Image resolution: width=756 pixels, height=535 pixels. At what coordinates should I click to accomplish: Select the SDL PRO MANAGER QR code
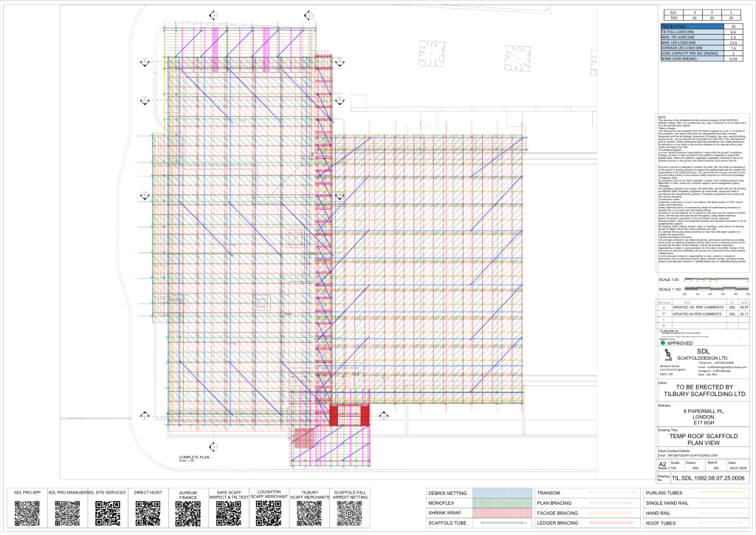click(67, 514)
